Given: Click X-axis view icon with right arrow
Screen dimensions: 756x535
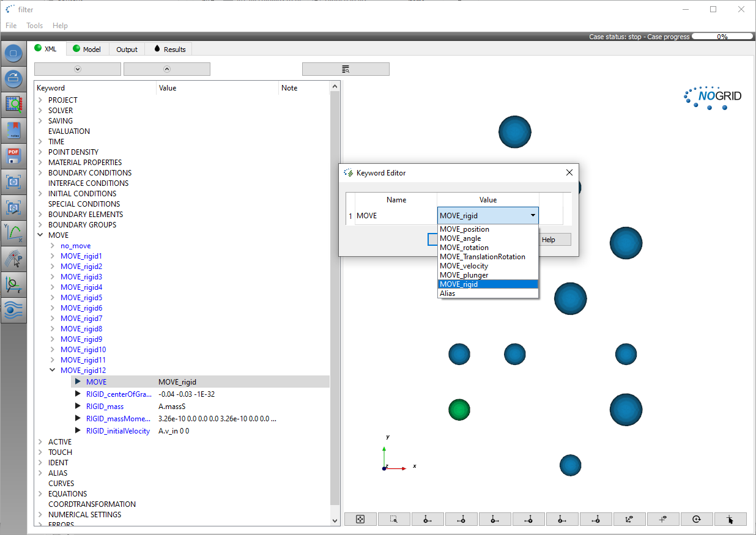Looking at the screenshot, I should [x=428, y=519].
